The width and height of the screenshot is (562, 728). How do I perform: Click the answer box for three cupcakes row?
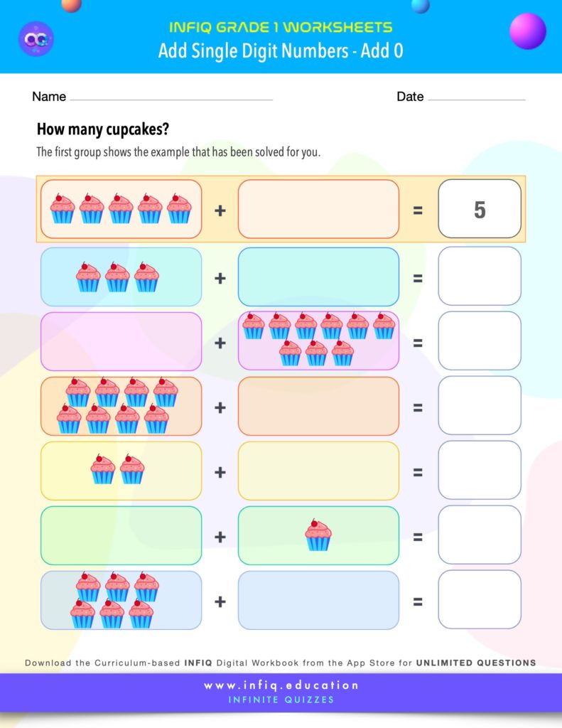point(480,277)
